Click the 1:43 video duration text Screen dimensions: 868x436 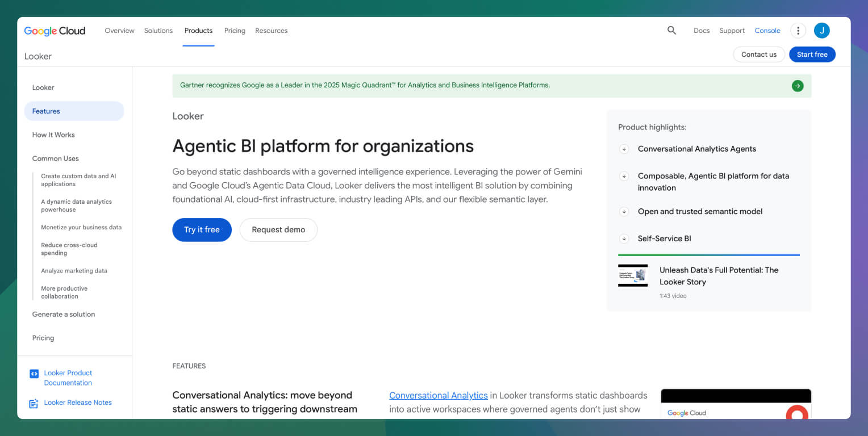click(673, 296)
